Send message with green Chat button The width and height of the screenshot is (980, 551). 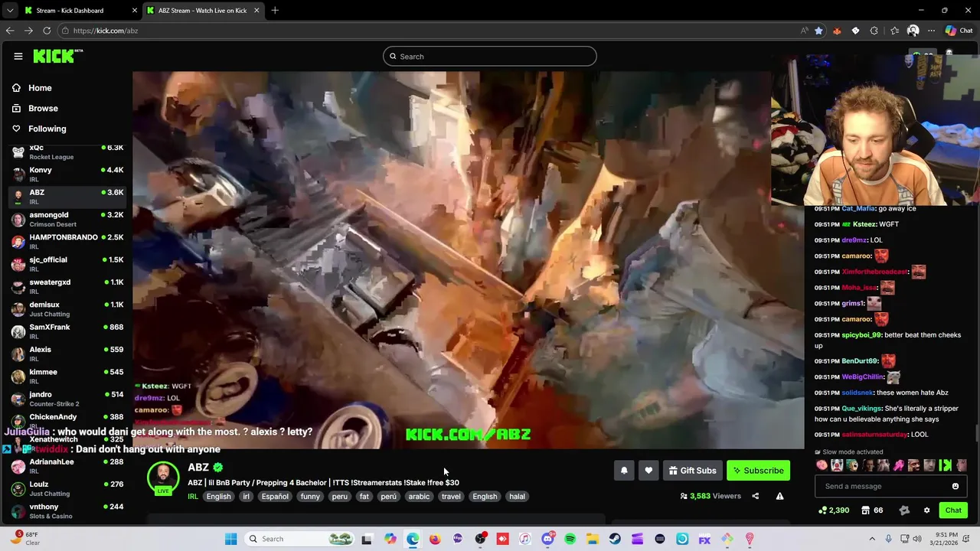coord(953,510)
